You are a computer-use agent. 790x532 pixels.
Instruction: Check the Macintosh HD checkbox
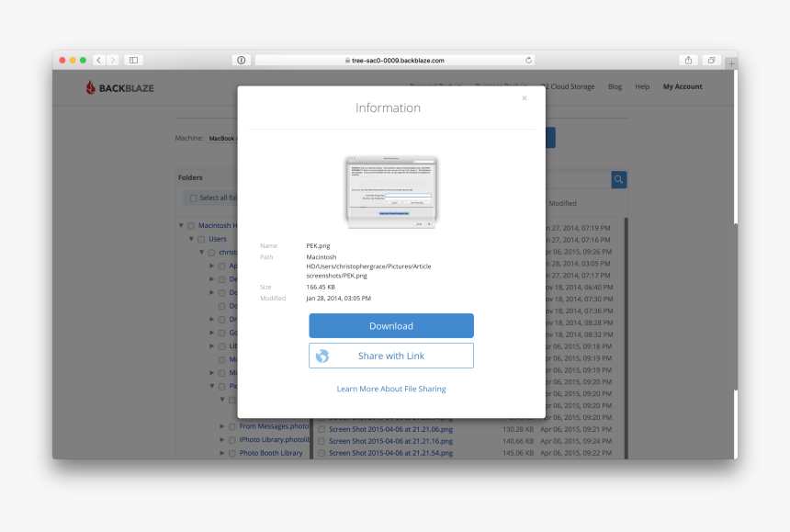(x=191, y=224)
